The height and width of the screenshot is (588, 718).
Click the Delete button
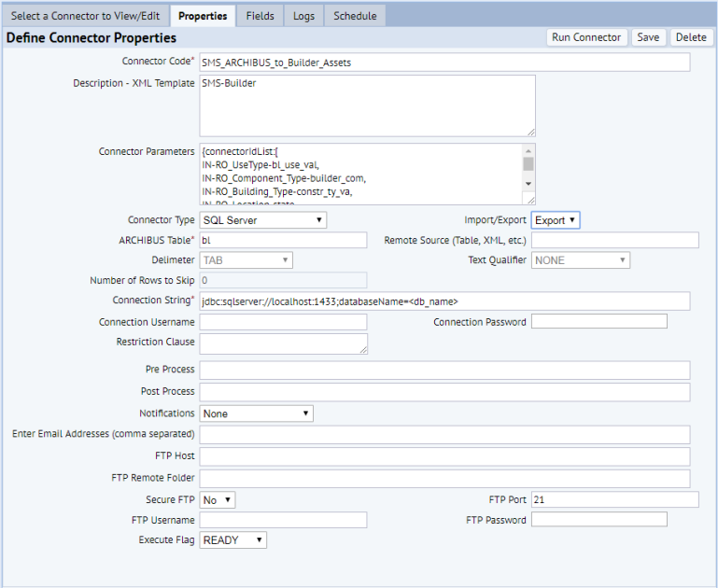[x=691, y=37]
